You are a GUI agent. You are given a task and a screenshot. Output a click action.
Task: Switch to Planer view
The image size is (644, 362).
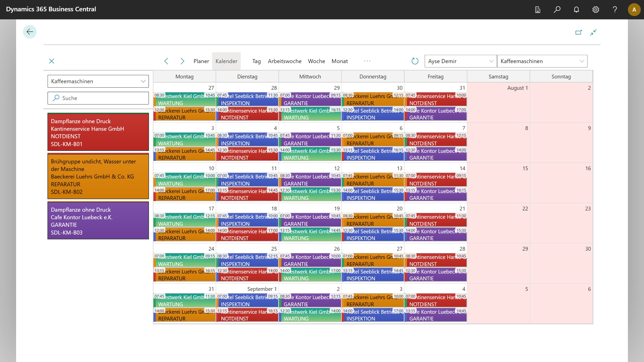[201, 61]
